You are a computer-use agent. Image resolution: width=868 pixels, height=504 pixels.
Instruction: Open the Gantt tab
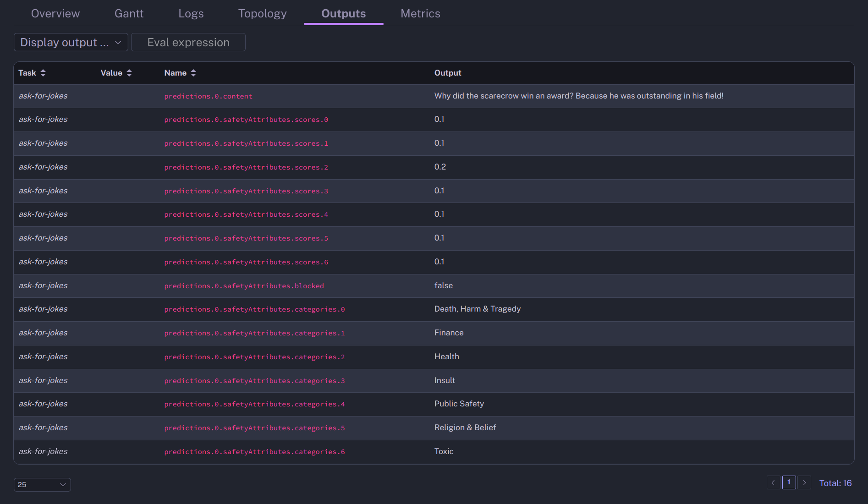(129, 14)
